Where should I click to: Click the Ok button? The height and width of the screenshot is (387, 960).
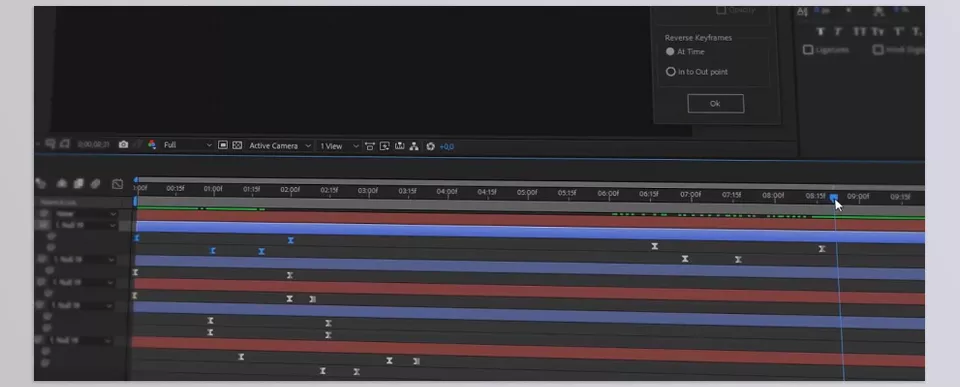716,103
